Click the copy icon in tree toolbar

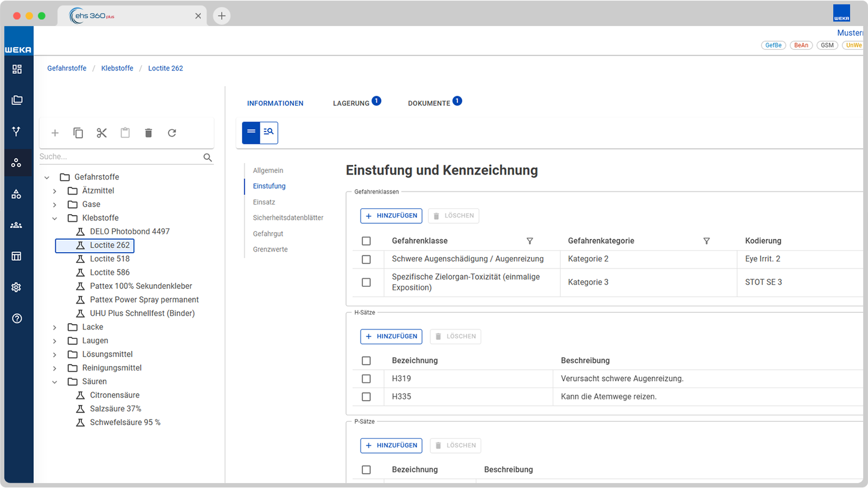point(78,133)
